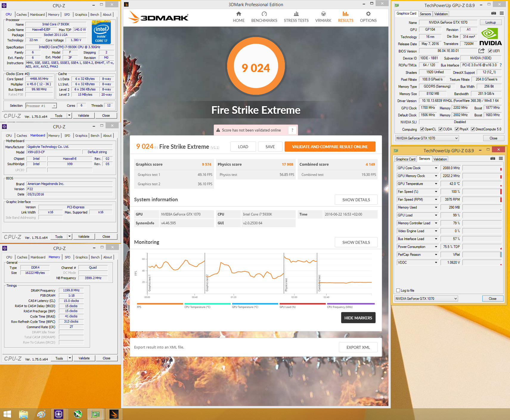Show details for Monitoring section
Image resolution: width=510 pixels, height=420 pixels.
point(356,242)
